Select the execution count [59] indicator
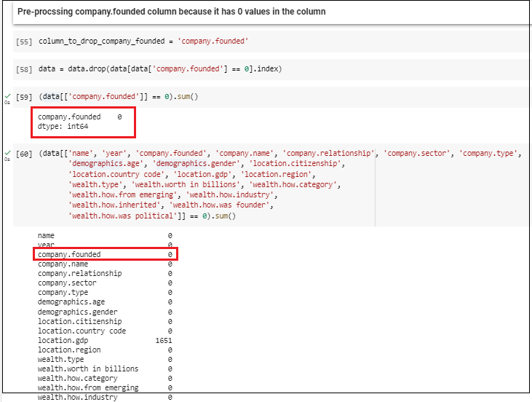This screenshot has width=532, height=402. (x=24, y=97)
